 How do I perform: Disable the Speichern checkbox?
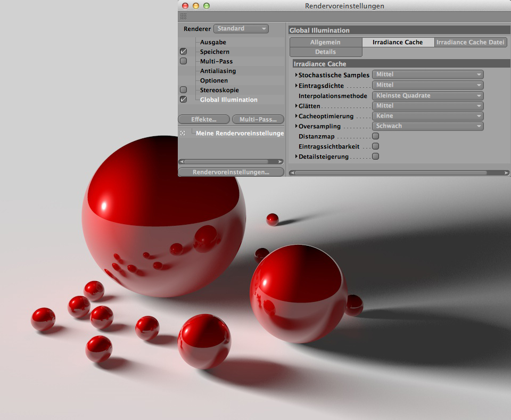pos(184,52)
